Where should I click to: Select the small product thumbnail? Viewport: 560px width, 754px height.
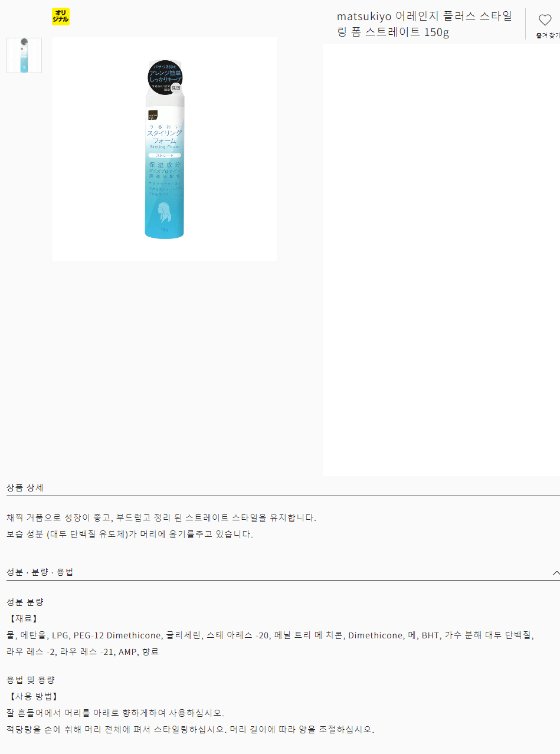(24, 55)
